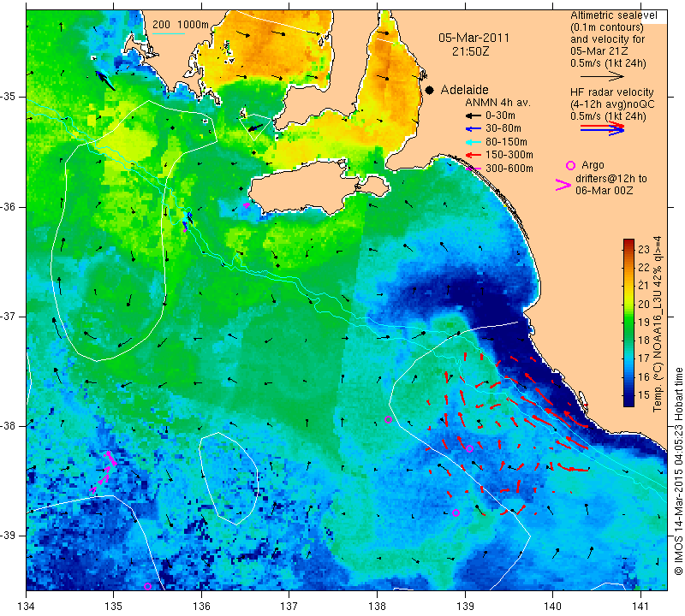Click the latitude axis label -36
685x616 pixels.
point(9,206)
